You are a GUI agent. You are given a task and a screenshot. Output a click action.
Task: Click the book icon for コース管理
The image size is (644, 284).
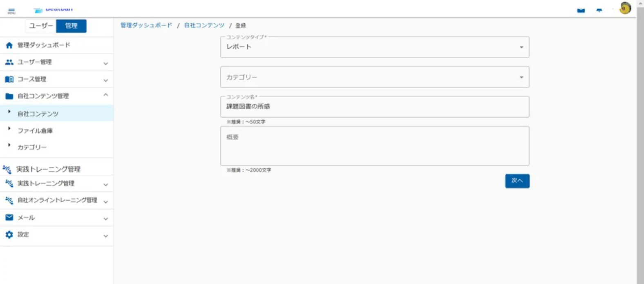pos(9,79)
